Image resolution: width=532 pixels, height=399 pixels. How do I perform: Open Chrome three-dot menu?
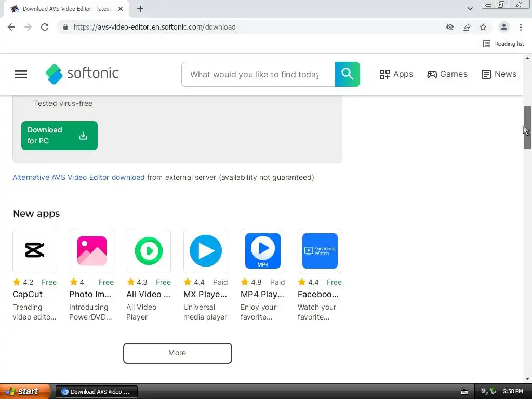tap(521, 27)
